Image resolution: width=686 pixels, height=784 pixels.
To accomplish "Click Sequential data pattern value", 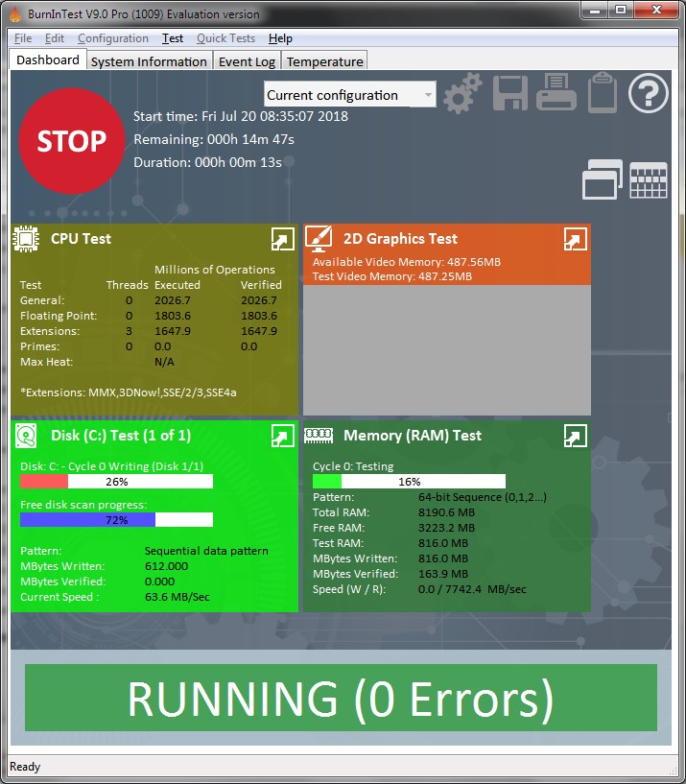I will pyautogui.click(x=206, y=551).
